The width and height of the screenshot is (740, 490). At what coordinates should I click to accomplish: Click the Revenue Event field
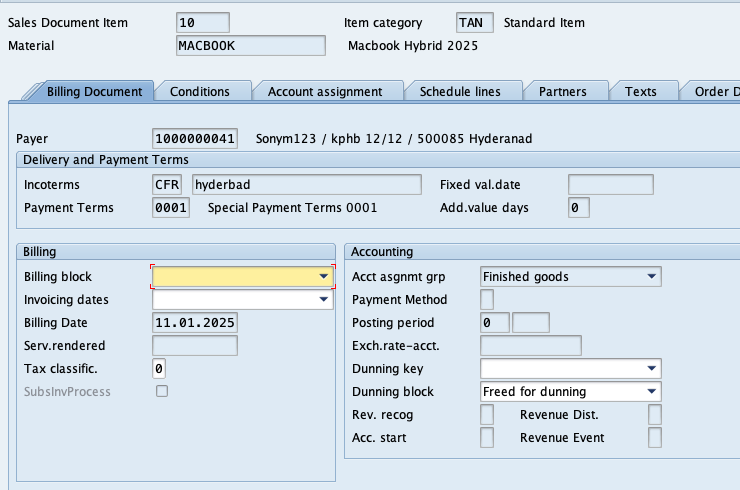click(655, 438)
